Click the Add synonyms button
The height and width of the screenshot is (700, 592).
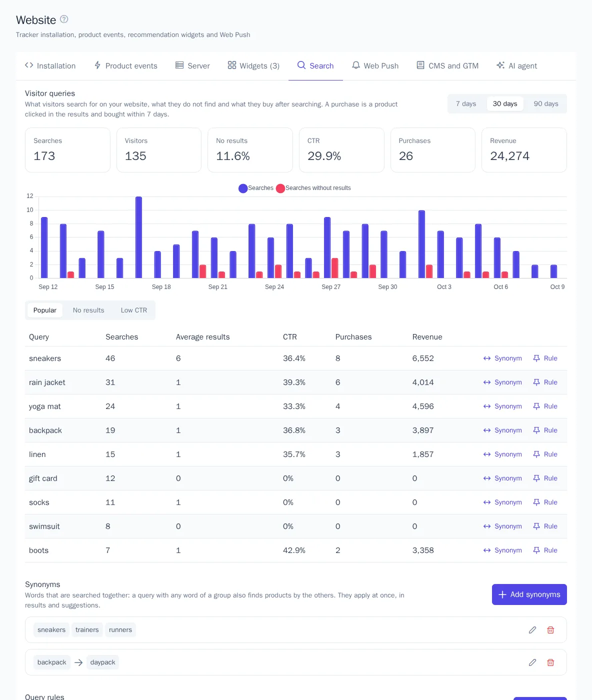(x=529, y=594)
